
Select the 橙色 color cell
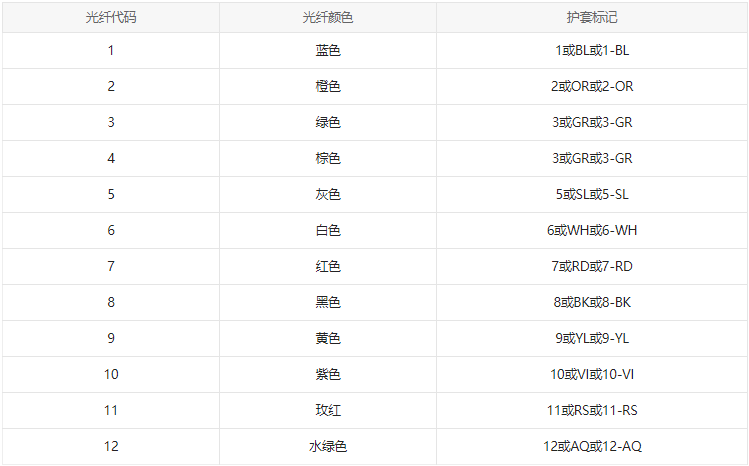point(328,86)
